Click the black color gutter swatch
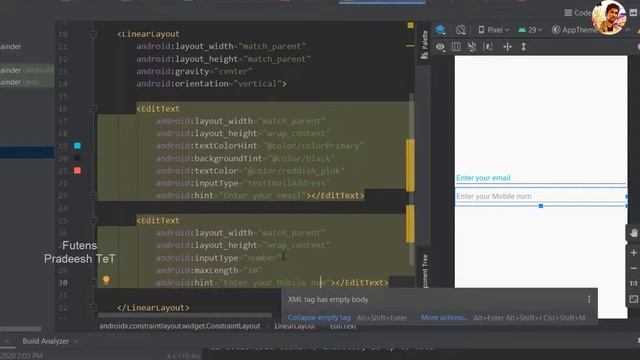 click(77, 158)
